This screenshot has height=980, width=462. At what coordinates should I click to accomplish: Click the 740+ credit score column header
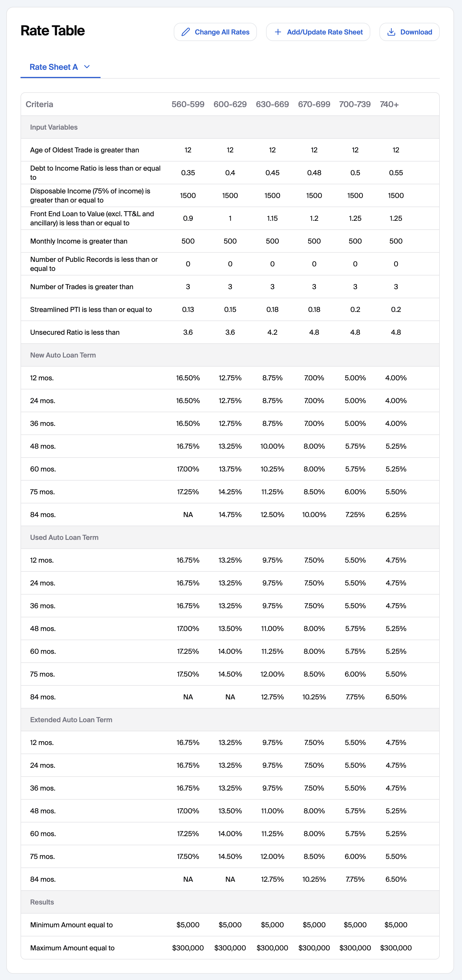click(x=389, y=104)
